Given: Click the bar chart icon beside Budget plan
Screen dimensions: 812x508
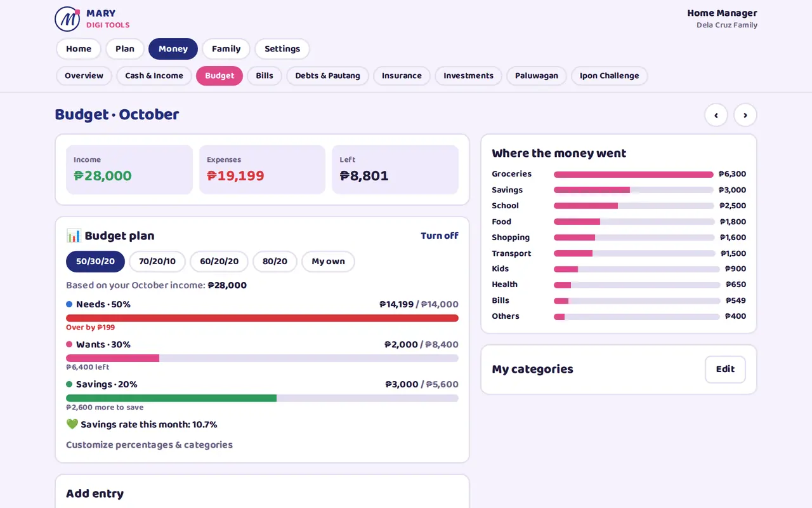Looking at the screenshot, I should [x=74, y=236].
